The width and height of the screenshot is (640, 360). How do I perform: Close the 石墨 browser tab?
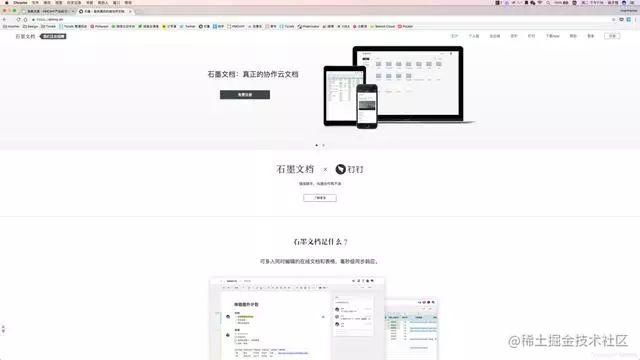coord(130,11)
